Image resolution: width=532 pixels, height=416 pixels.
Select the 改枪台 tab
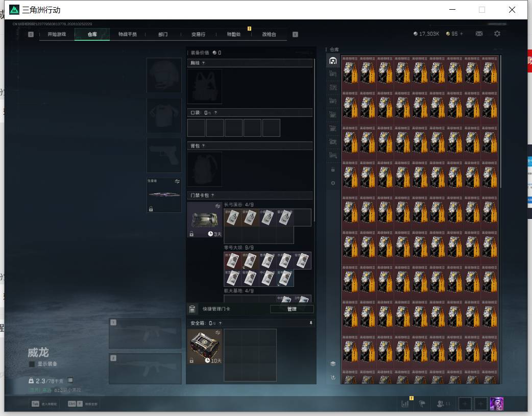point(269,34)
